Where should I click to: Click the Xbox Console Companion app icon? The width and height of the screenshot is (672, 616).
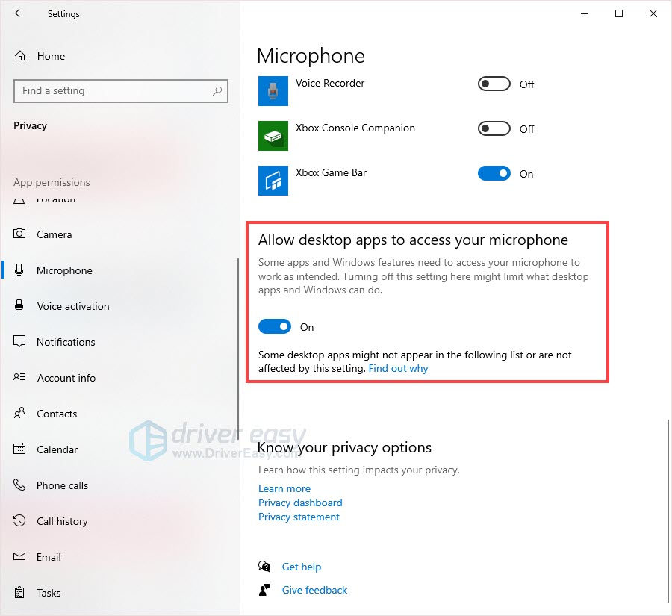click(273, 135)
